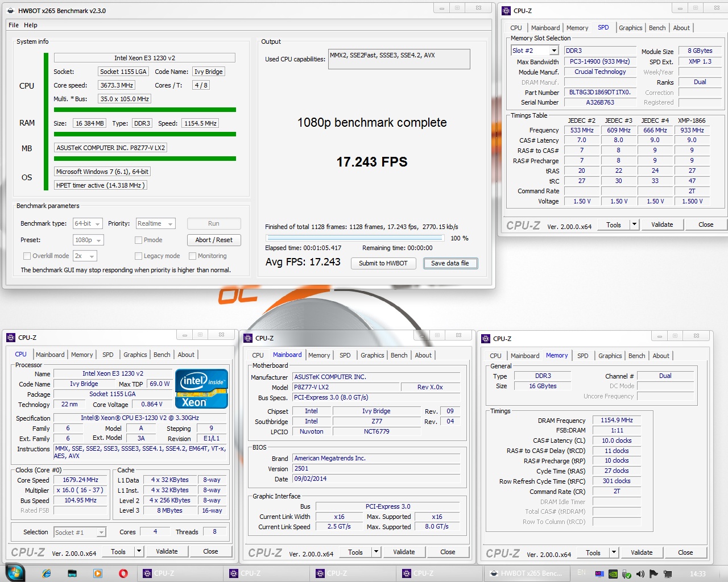Select Graphics tab in CPU-Z CPU window

point(135,355)
